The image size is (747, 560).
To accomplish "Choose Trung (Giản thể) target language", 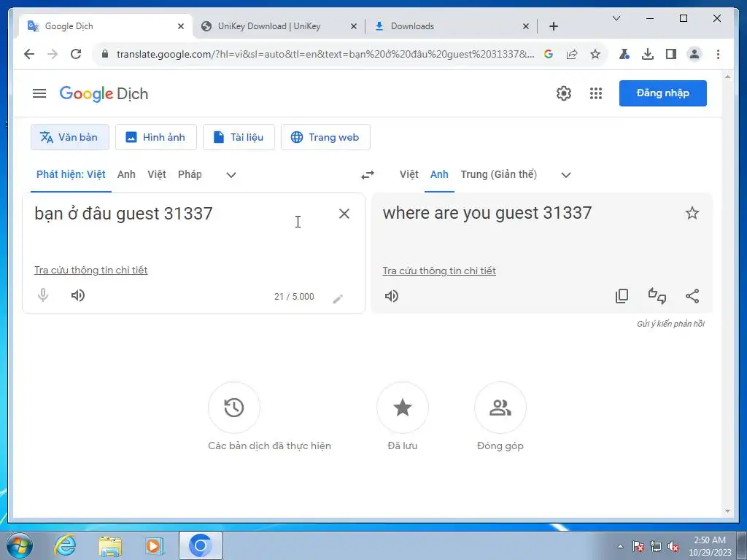I will coord(498,174).
